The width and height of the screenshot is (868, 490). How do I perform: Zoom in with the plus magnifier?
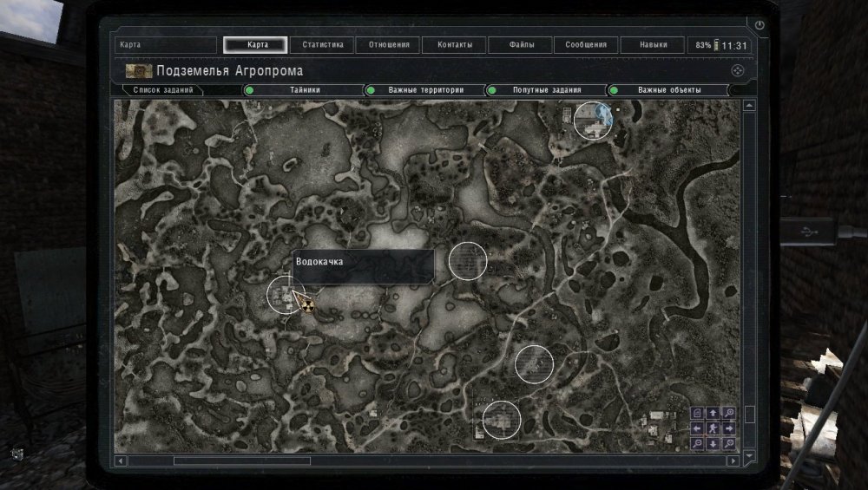click(x=729, y=413)
